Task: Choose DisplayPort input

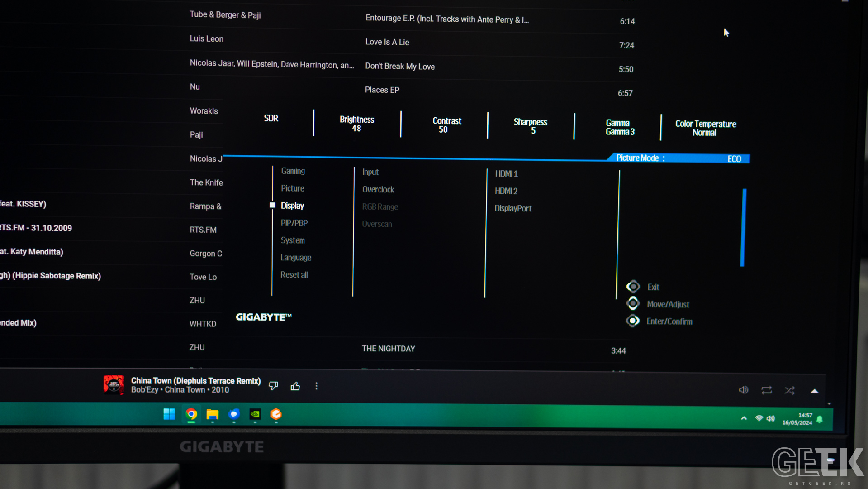Action: click(513, 208)
